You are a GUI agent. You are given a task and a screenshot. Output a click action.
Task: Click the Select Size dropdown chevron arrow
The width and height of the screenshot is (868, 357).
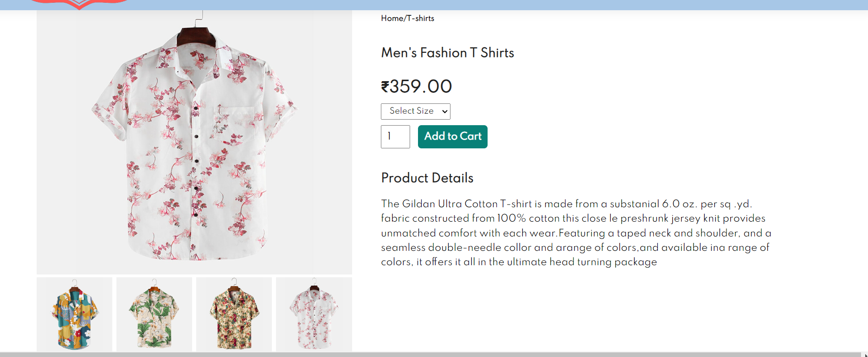[x=443, y=111]
